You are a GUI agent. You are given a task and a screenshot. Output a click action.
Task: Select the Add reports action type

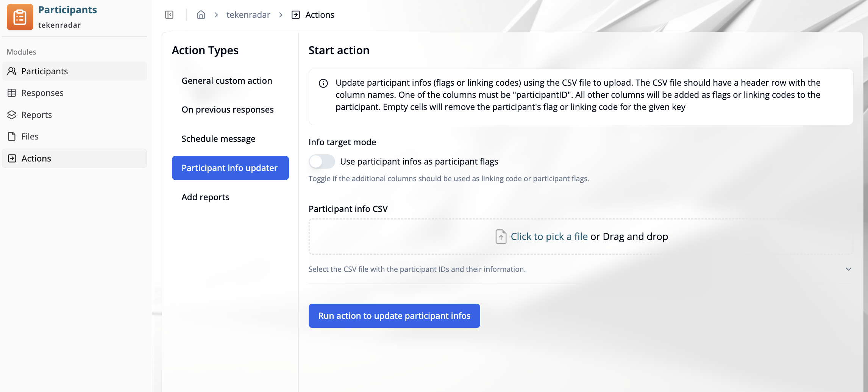(x=205, y=197)
